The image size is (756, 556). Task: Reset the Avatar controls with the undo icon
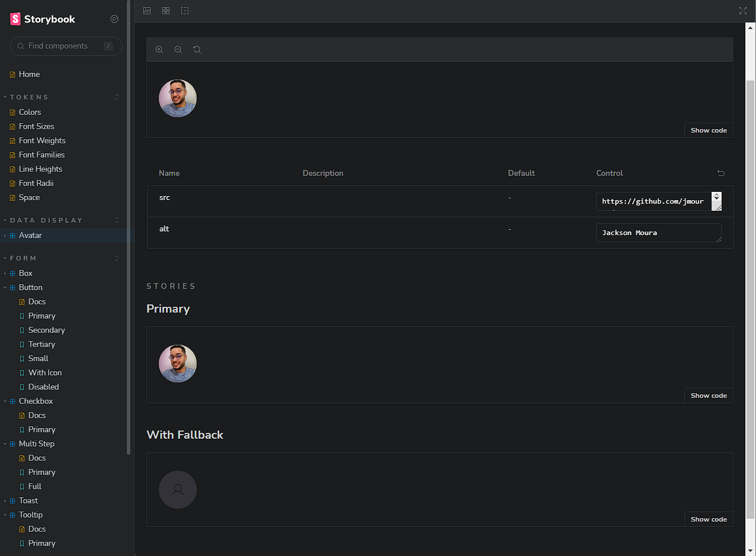(721, 173)
